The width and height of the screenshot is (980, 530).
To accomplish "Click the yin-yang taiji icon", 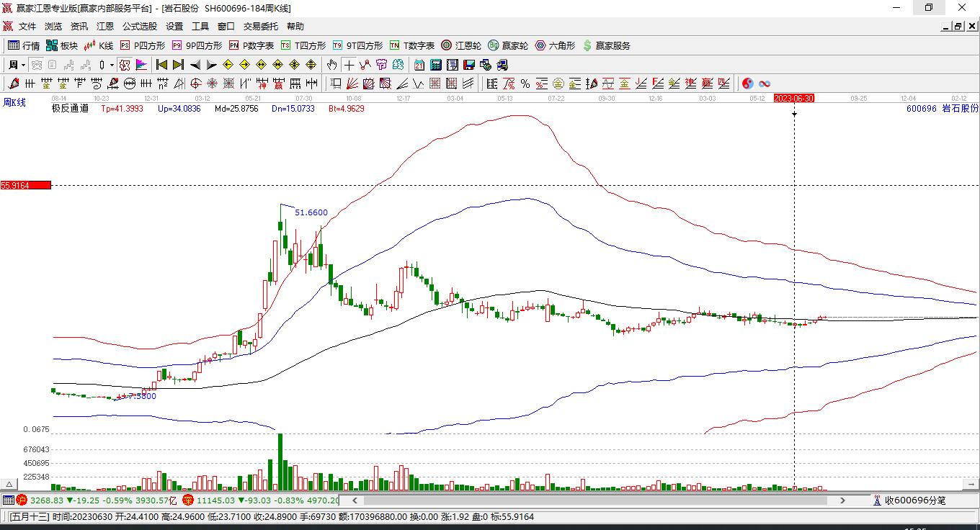I will (x=748, y=84).
